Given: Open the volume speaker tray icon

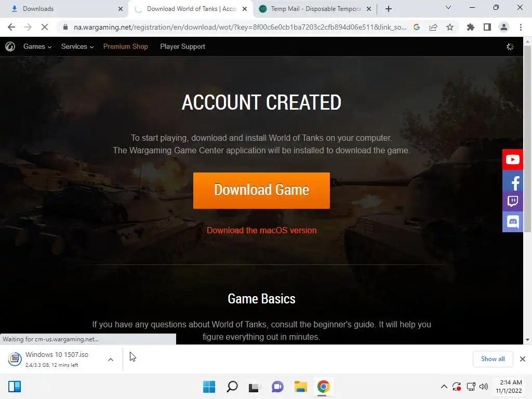Looking at the screenshot, I should coord(484,387).
